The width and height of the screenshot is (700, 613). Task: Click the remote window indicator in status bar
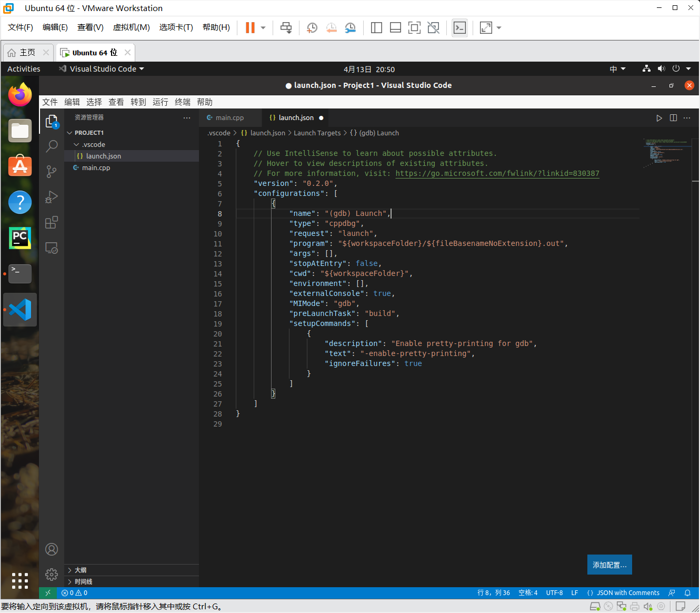click(x=48, y=593)
